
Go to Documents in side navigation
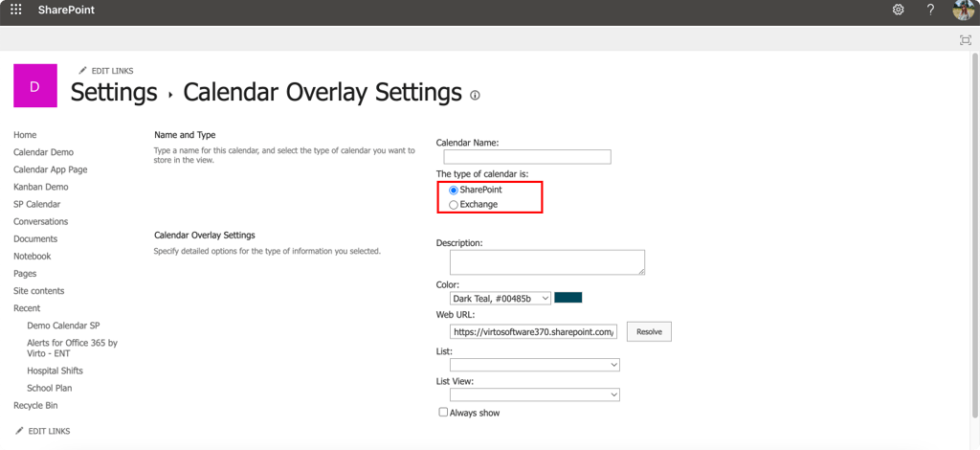[35, 238]
